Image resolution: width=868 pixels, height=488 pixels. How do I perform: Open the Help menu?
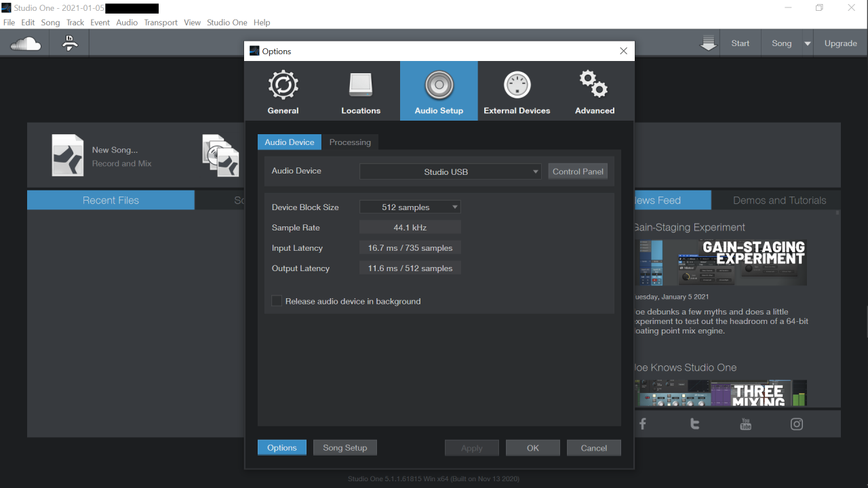(262, 22)
